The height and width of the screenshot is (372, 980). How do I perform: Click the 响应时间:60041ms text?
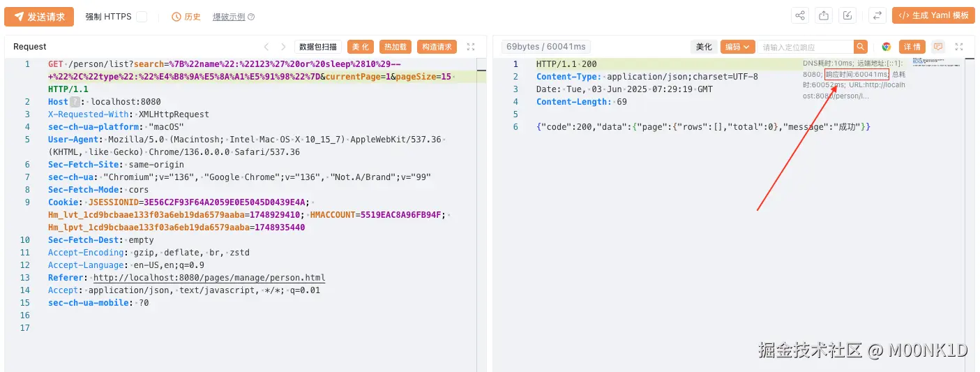[x=857, y=74]
